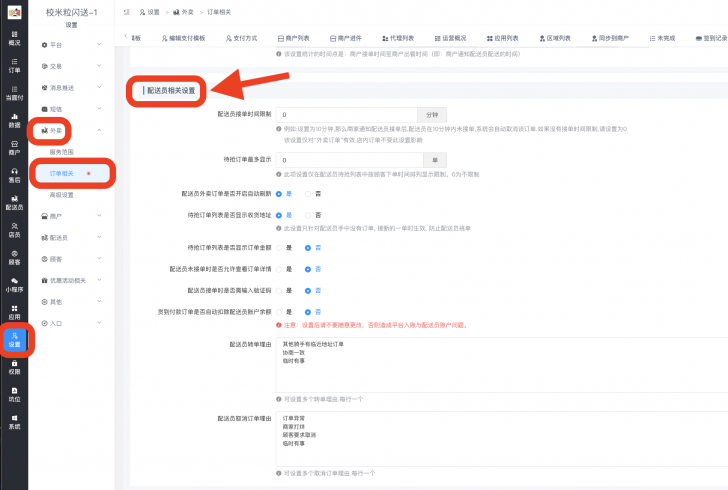
Task: Click 设置 in the breadcrumb
Action: (150, 12)
